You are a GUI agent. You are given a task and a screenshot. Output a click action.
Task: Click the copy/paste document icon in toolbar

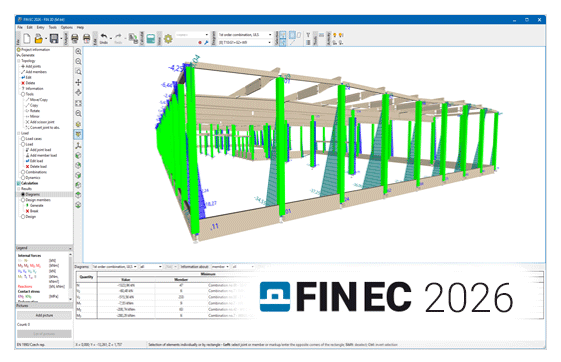[133, 38]
